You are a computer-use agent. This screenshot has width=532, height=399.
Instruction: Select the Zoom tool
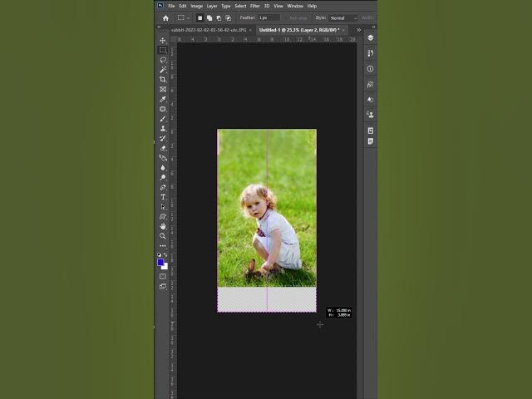(163, 236)
